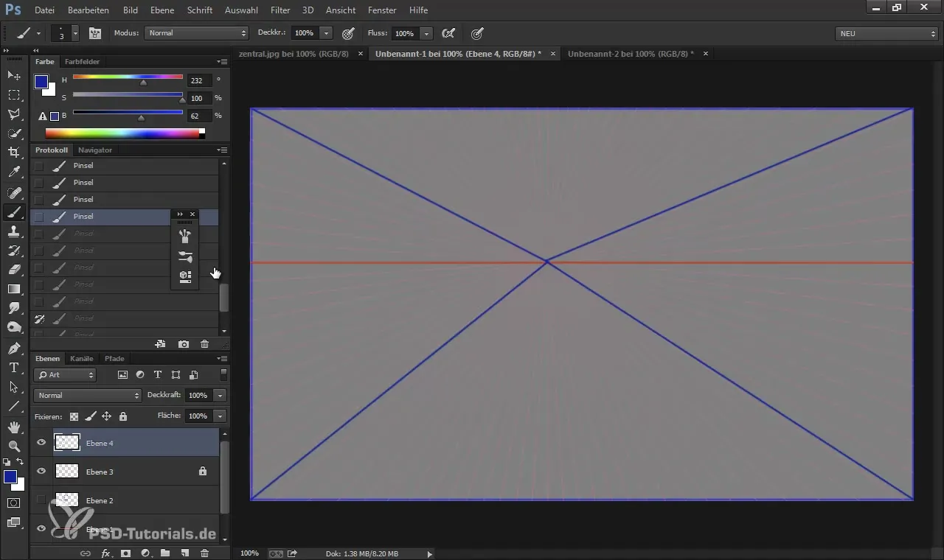Create new snapshot in Protokoll panel

pos(184,344)
